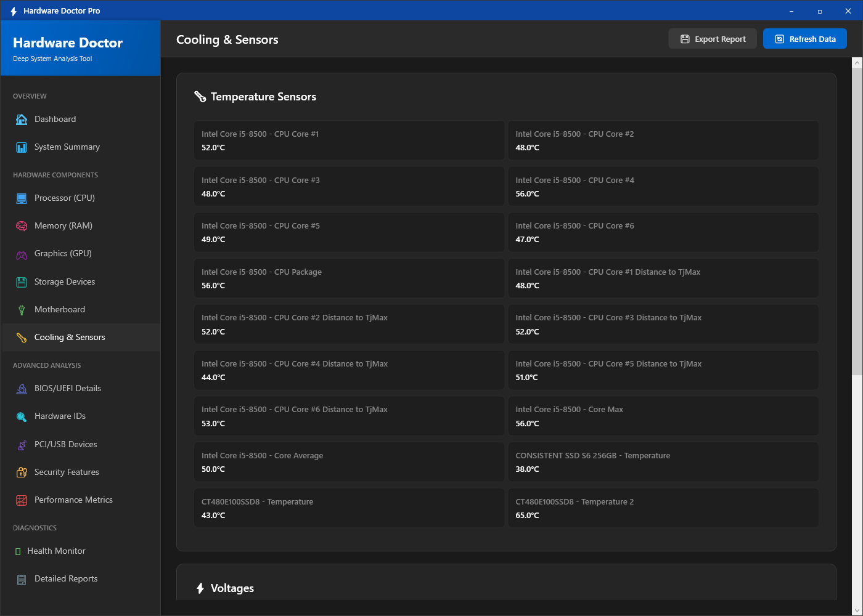The width and height of the screenshot is (863, 616).
Task: Click the CPU Core #1 52.0°C reading
Action: 213,148
